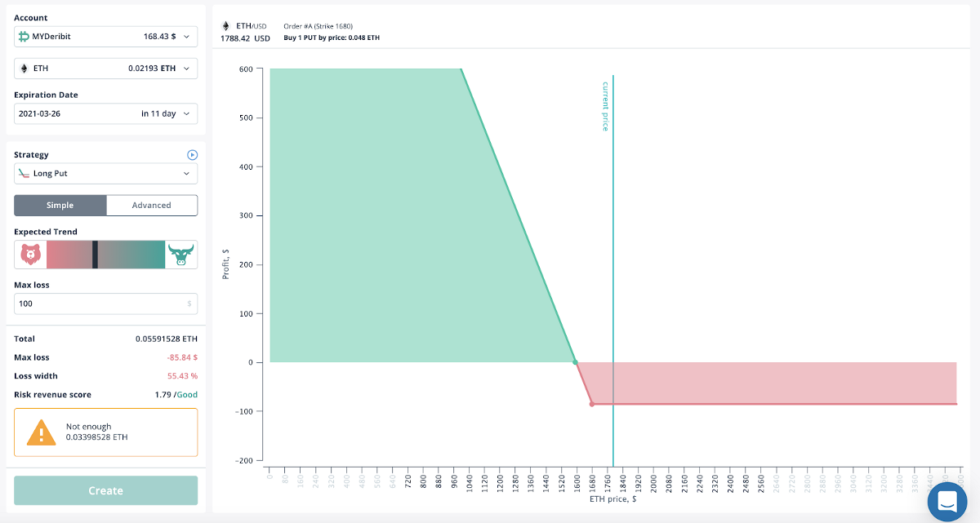The width and height of the screenshot is (980, 523).
Task: Click the Expected Trend slider bar
Action: 106,255
